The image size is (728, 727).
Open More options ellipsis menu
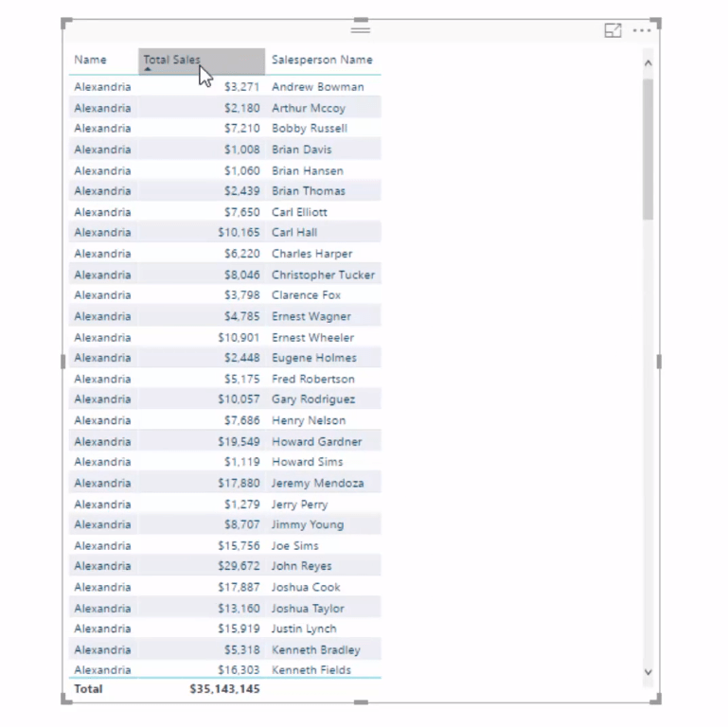[x=641, y=30]
